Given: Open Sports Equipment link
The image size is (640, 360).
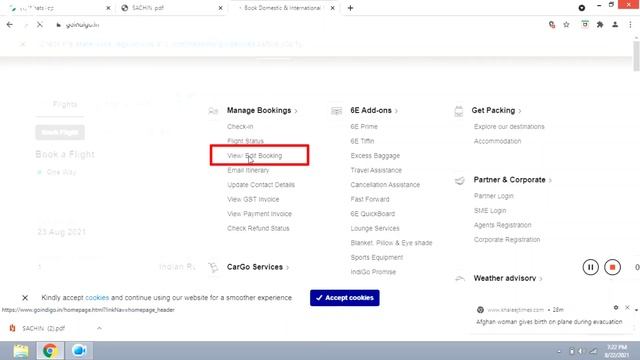Looking at the screenshot, I should pos(377,258).
